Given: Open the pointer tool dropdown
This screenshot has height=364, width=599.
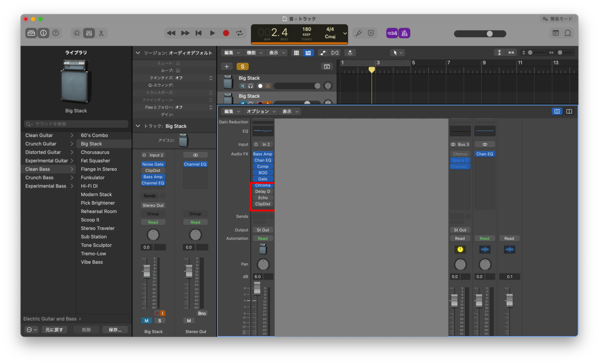Looking at the screenshot, I should 397,53.
